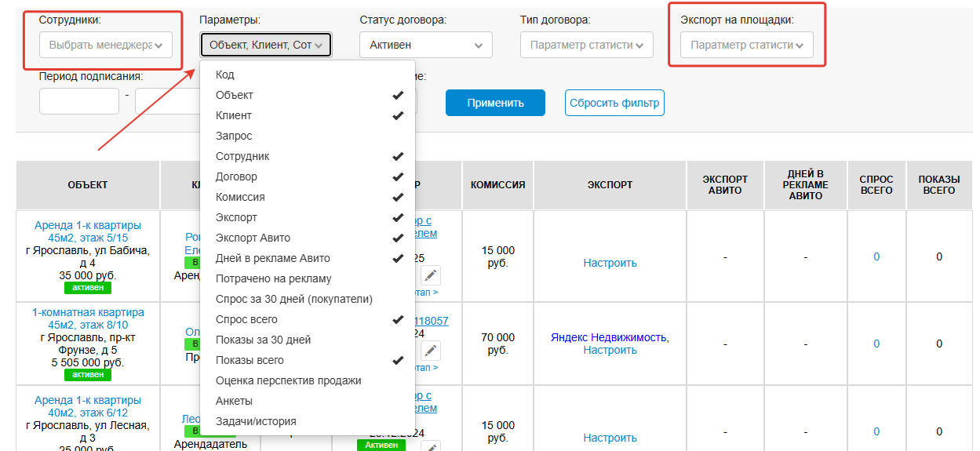Click the pencil edit icon in first row
The width and height of the screenshot is (980, 451).
[431, 275]
